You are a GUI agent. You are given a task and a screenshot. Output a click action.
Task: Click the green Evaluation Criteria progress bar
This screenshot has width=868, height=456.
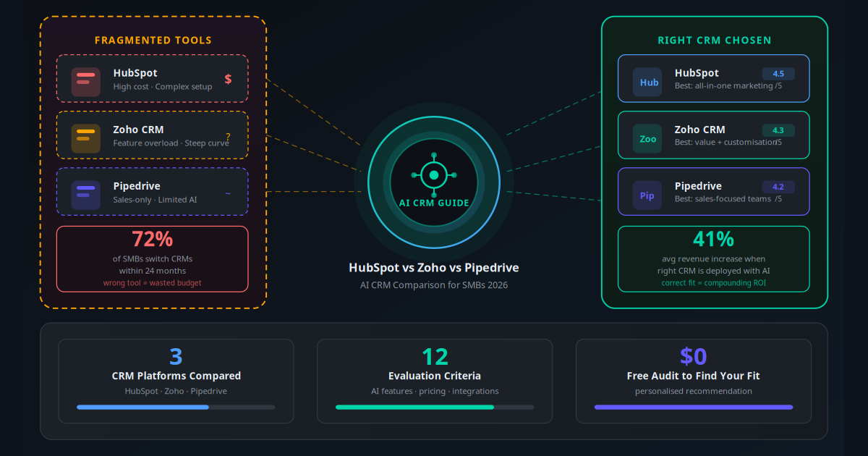tap(435, 407)
